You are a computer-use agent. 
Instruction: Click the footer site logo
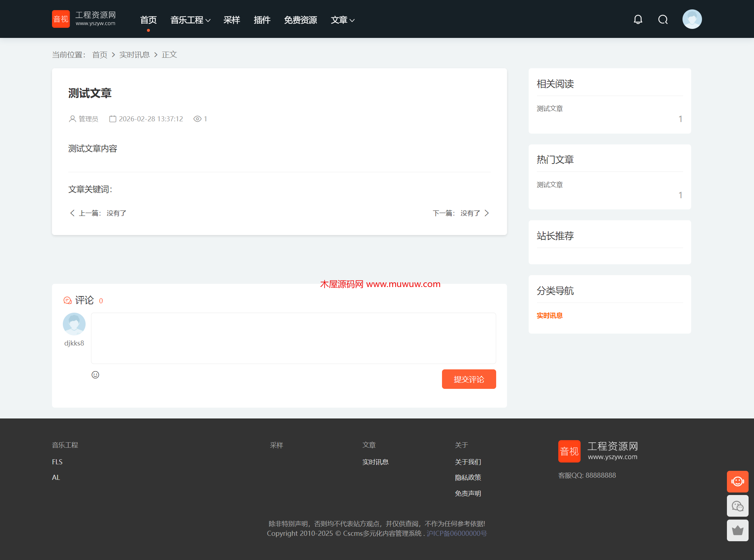598,451
